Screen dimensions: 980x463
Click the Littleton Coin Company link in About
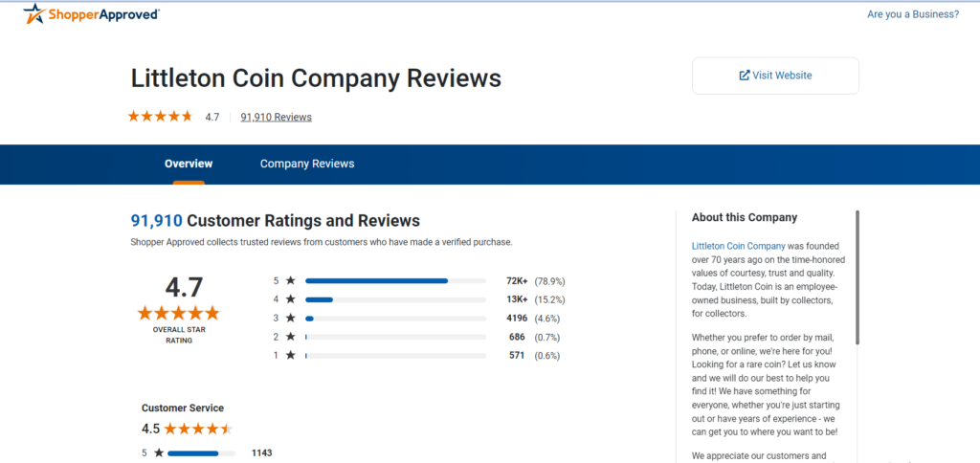pos(738,246)
